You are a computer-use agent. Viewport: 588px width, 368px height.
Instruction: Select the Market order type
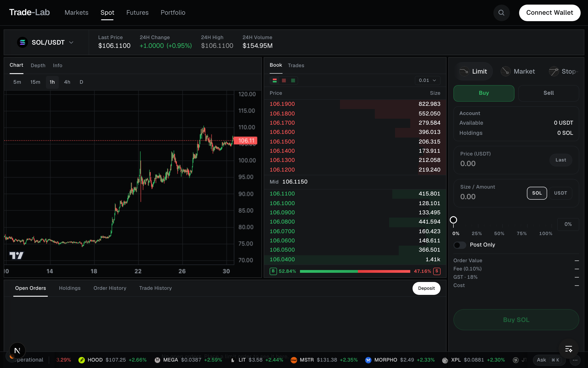click(518, 71)
